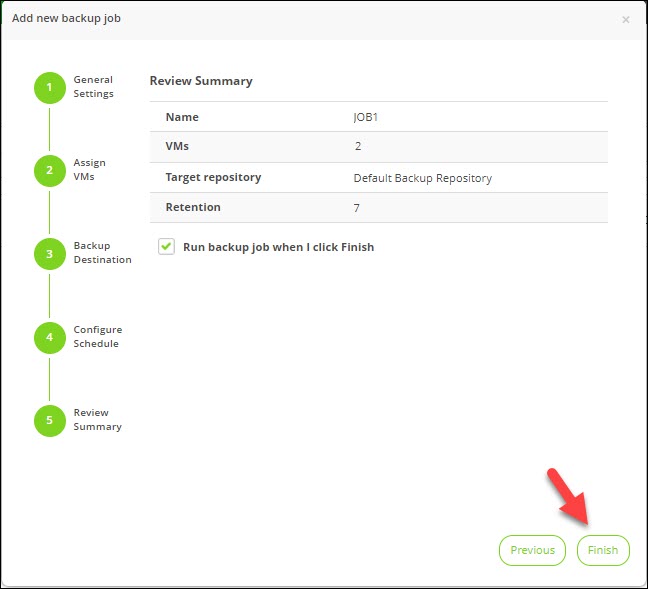This screenshot has width=648, height=589.
Task: Click the step 5 circle icon
Action: (49, 420)
